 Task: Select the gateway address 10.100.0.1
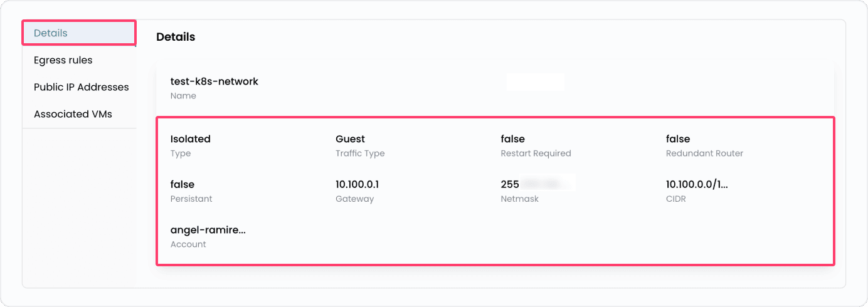click(357, 185)
